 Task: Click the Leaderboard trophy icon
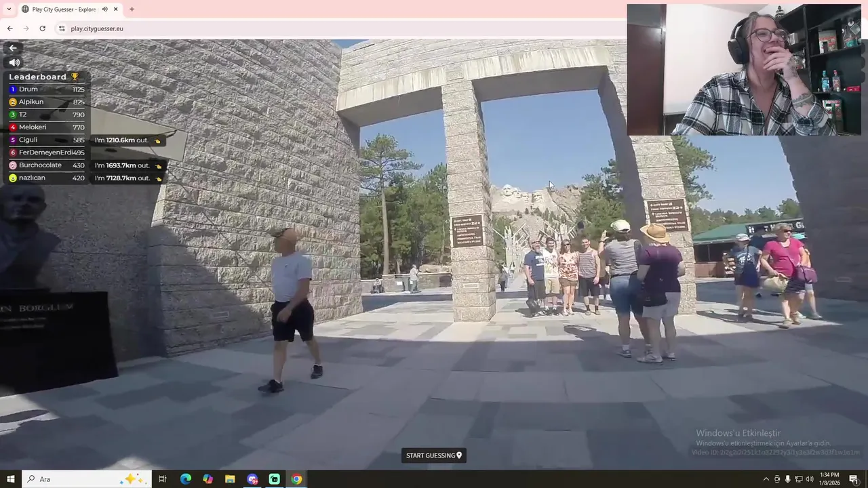tap(75, 77)
